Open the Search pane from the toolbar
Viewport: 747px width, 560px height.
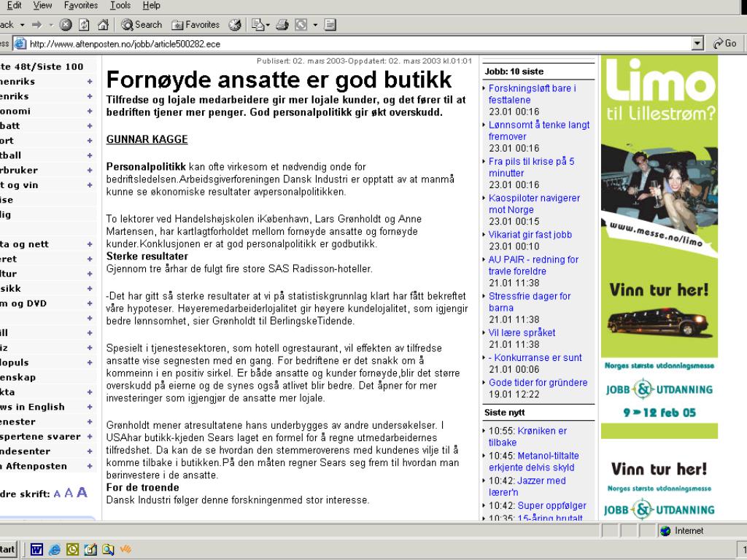pos(142,25)
